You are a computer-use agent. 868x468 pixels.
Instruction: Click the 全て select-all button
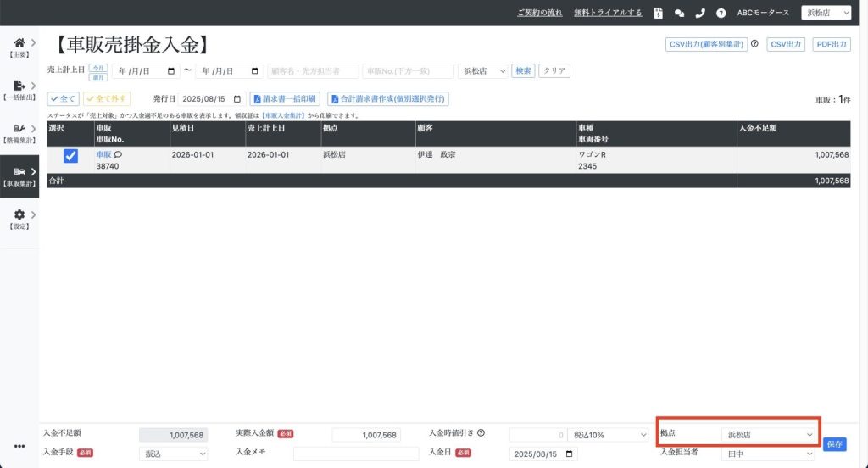[x=63, y=99]
